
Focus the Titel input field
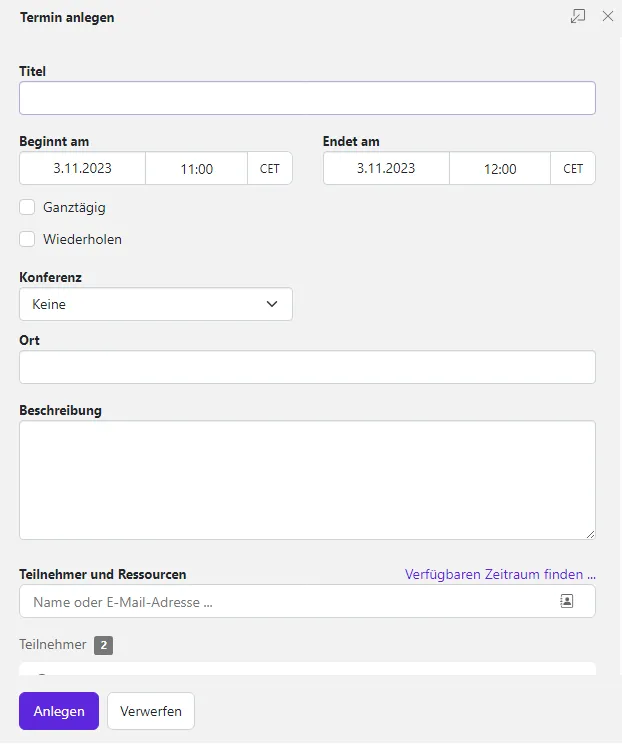pos(307,98)
